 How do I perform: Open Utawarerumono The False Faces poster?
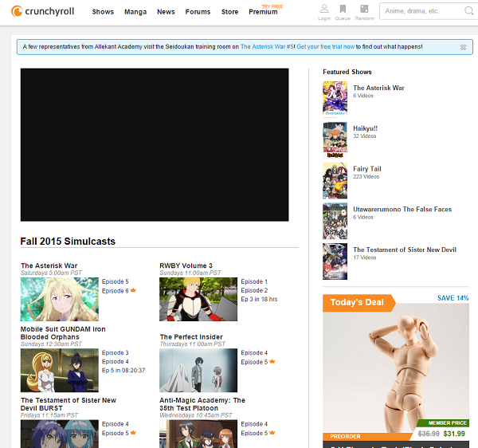click(x=335, y=221)
